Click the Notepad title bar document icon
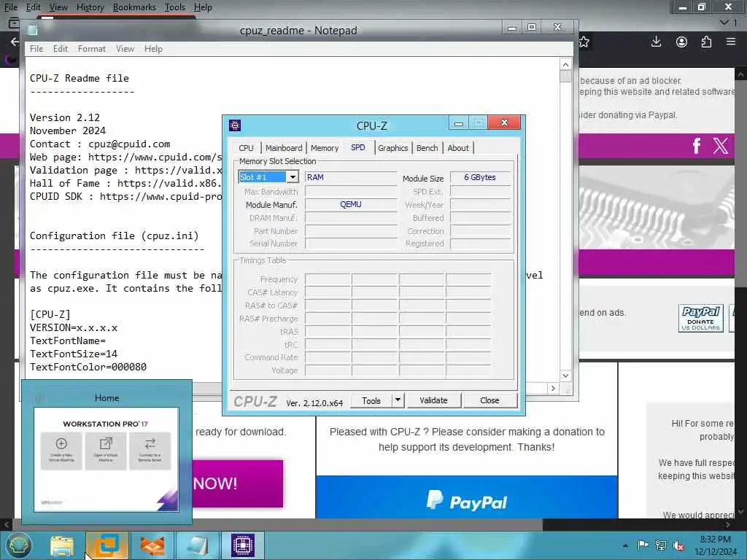 [x=32, y=30]
